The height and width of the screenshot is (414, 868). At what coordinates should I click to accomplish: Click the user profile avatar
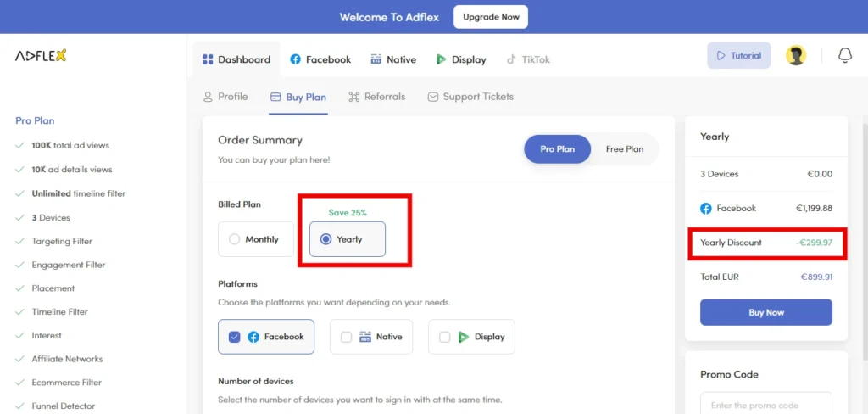pos(796,55)
